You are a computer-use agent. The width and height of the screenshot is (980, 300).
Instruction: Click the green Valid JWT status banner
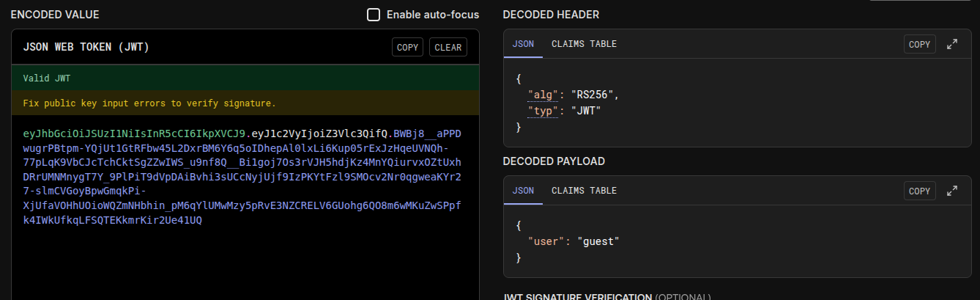(245, 78)
